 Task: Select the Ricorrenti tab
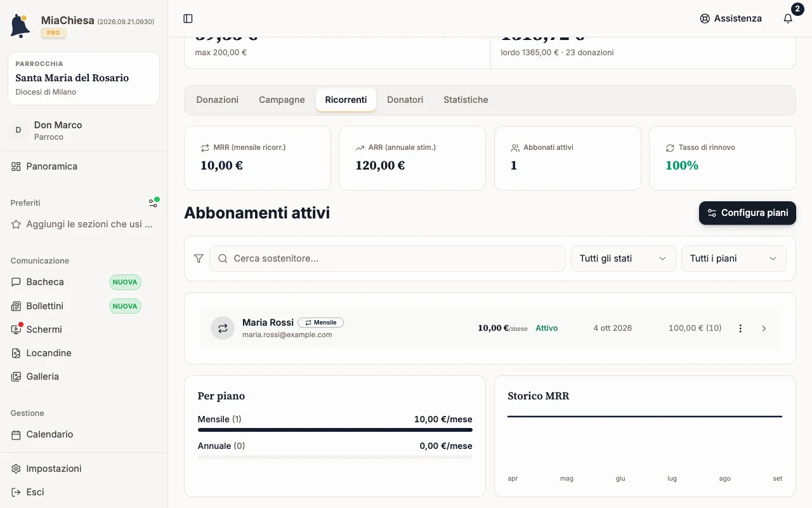tap(346, 100)
